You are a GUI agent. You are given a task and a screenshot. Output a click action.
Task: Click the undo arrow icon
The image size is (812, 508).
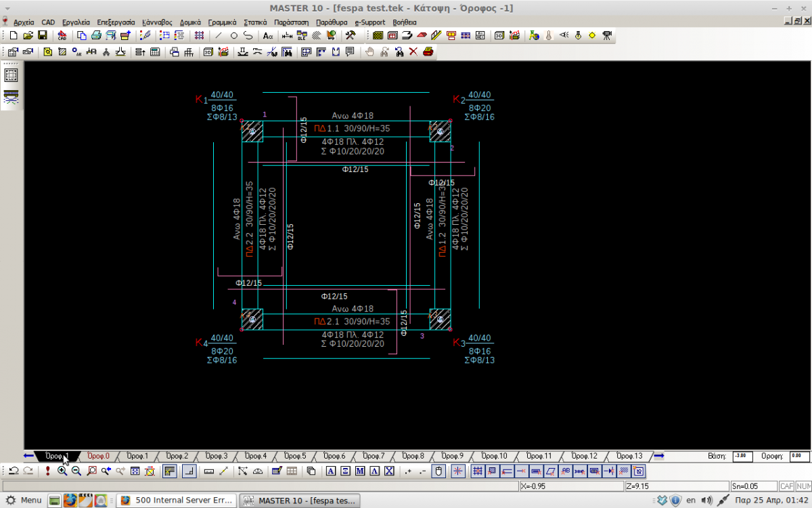tap(14, 471)
